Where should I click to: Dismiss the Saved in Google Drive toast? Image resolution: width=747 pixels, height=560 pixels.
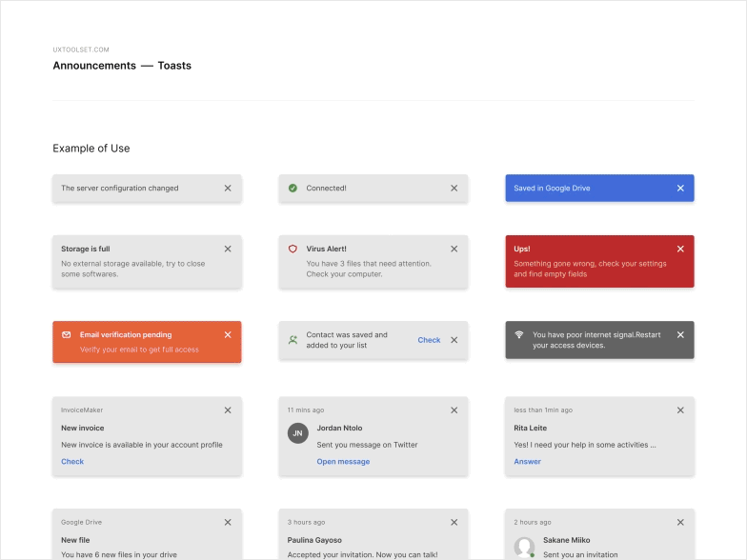(680, 189)
